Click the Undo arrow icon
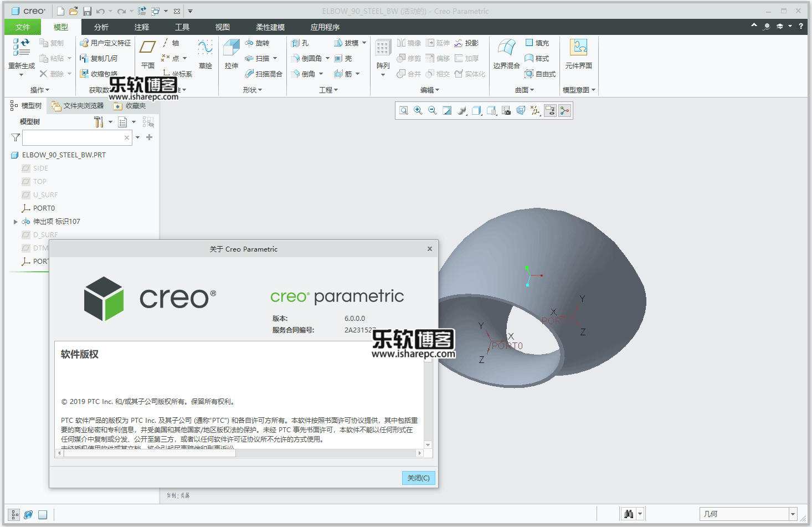 coord(100,11)
